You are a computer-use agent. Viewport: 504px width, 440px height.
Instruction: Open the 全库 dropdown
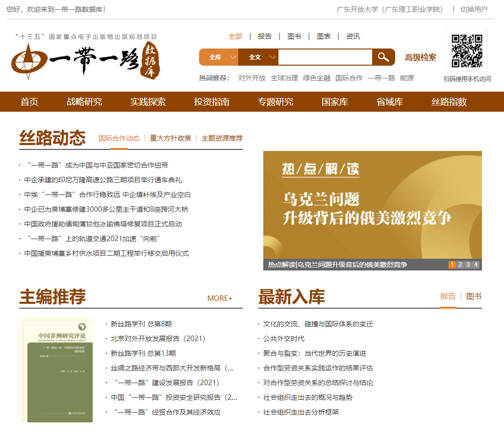tap(219, 57)
